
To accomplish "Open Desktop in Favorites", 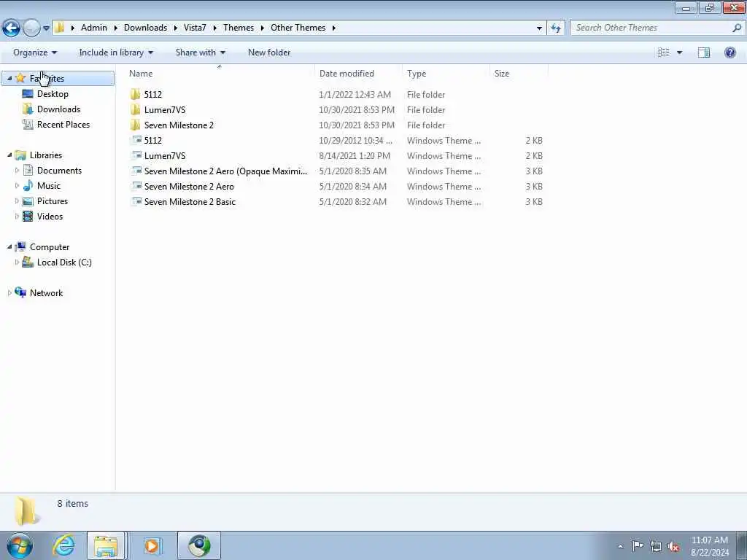I will tap(53, 94).
